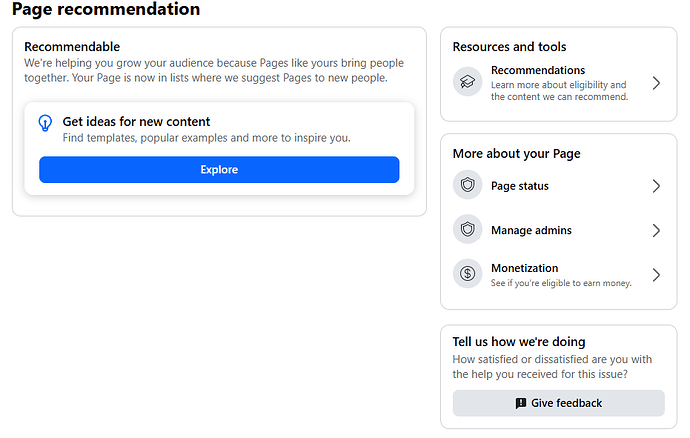Open Page status via its chevron arrow

656,186
